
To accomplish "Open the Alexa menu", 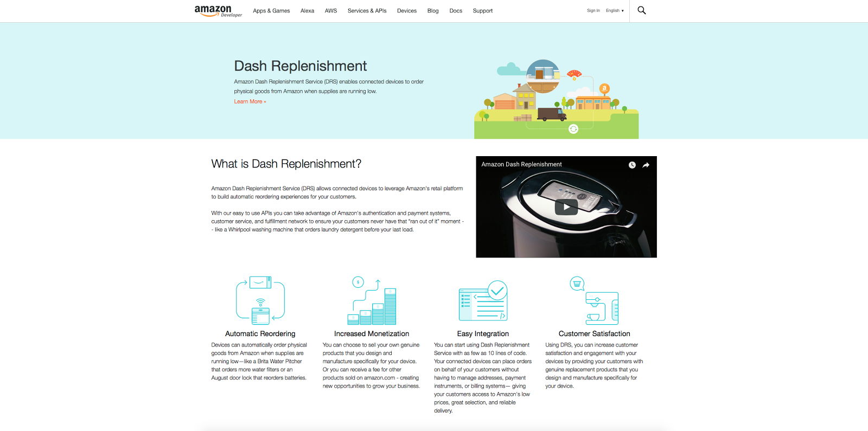I will pos(308,11).
